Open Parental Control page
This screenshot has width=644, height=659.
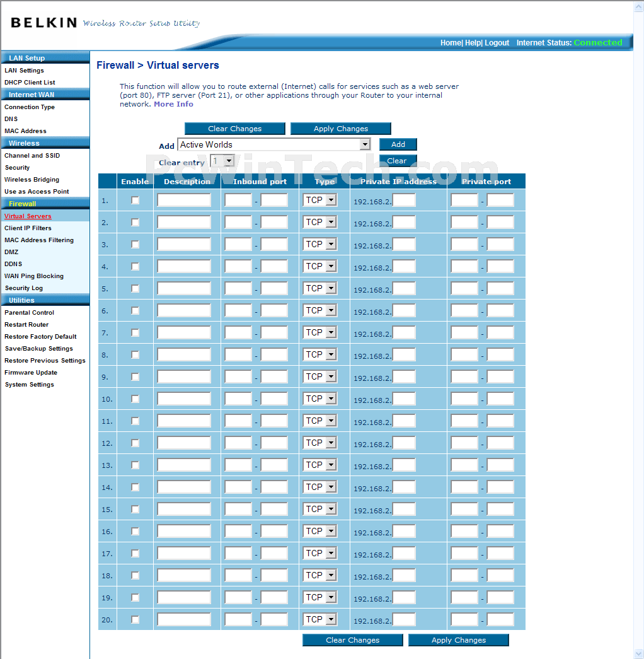click(29, 313)
